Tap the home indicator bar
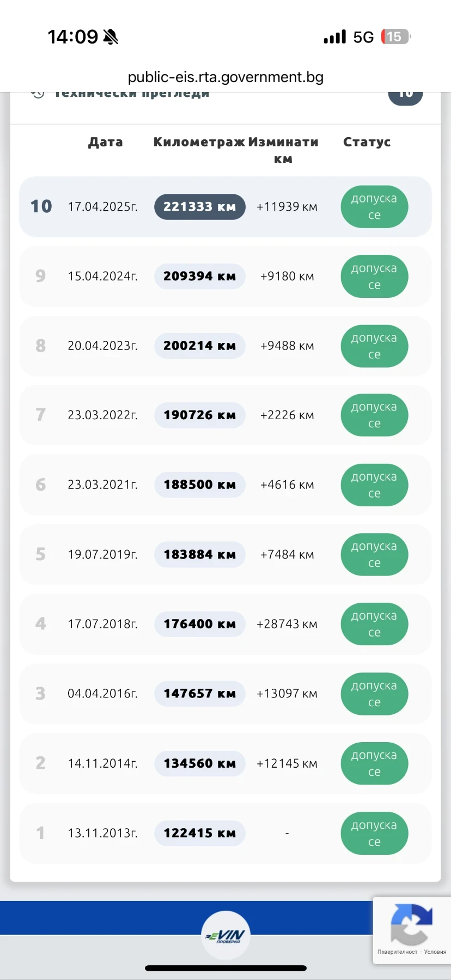This screenshot has width=451, height=980. click(x=225, y=968)
